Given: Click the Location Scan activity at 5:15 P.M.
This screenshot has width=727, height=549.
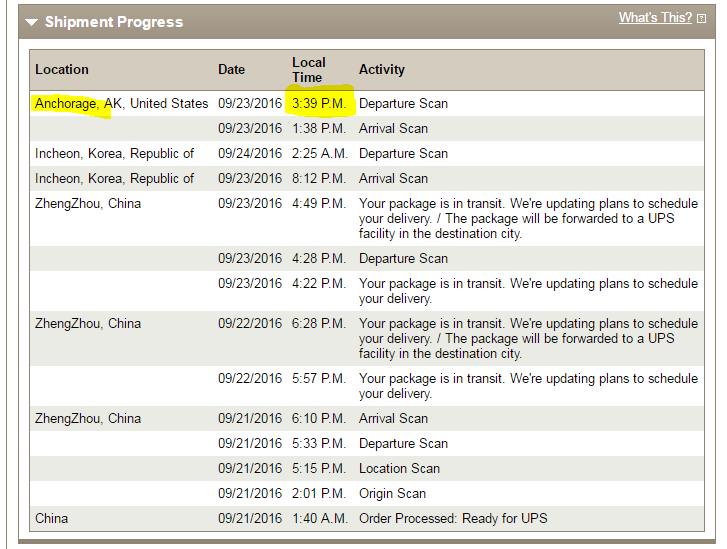Looking at the screenshot, I should [399, 468].
